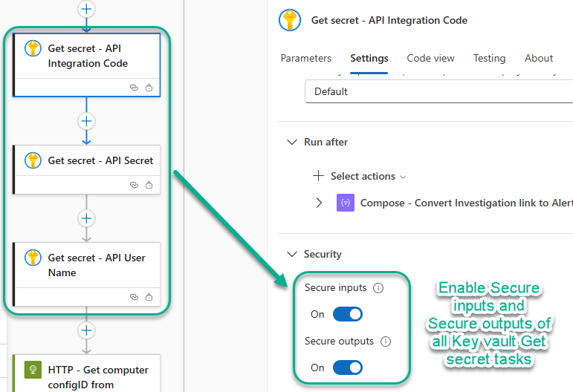Click lock icon on Get secret - API Secret card
This screenshot has width=573, height=392.
(149, 185)
